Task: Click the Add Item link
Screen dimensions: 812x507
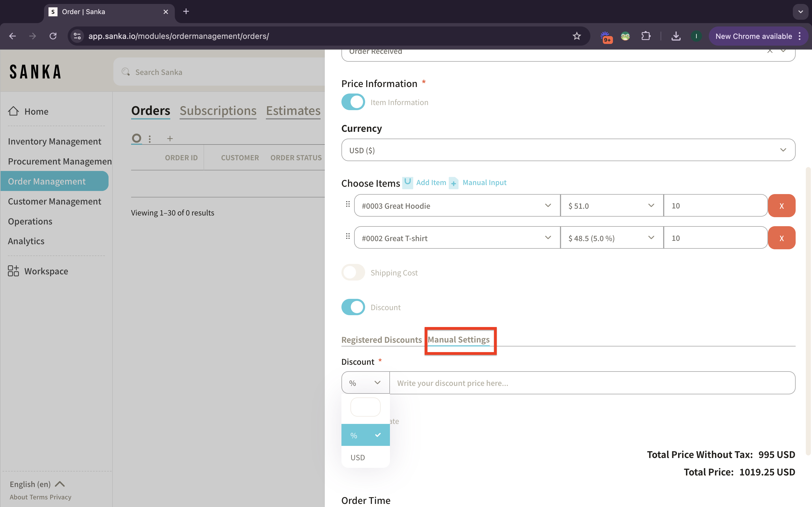Action: [431, 183]
